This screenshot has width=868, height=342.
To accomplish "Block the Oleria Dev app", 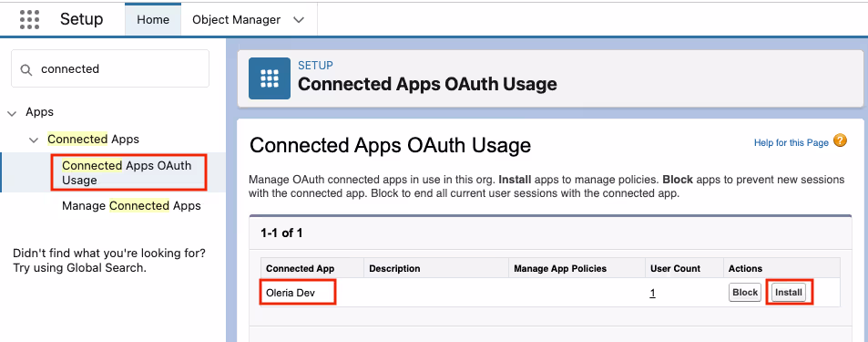I will tap(745, 292).
